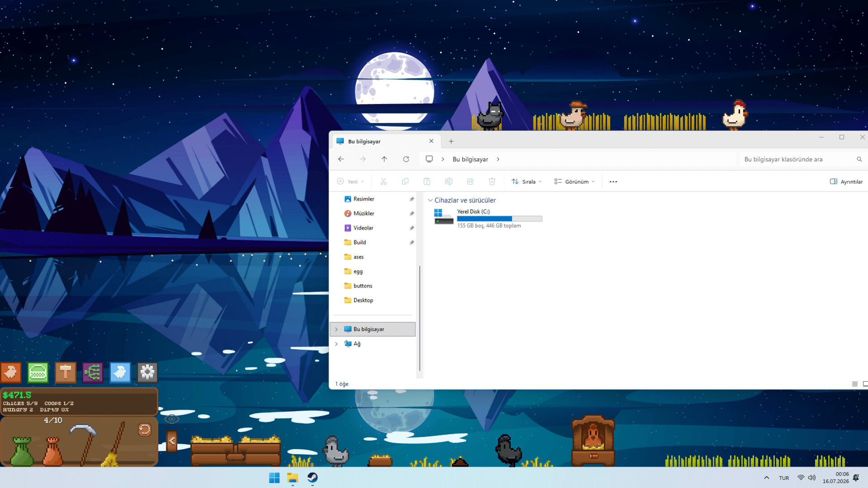Go up one folder level
The width and height of the screenshot is (868, 488).
coord(384,159)
